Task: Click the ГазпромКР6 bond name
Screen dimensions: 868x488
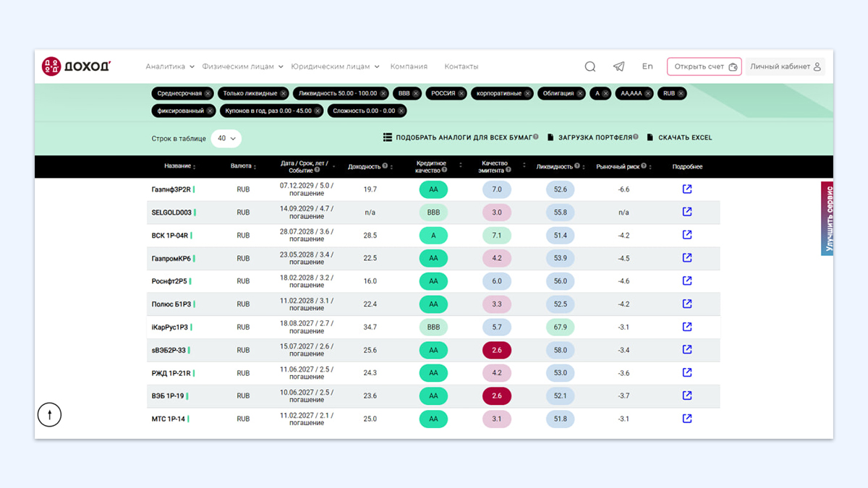Action: [x=171, y=258]
